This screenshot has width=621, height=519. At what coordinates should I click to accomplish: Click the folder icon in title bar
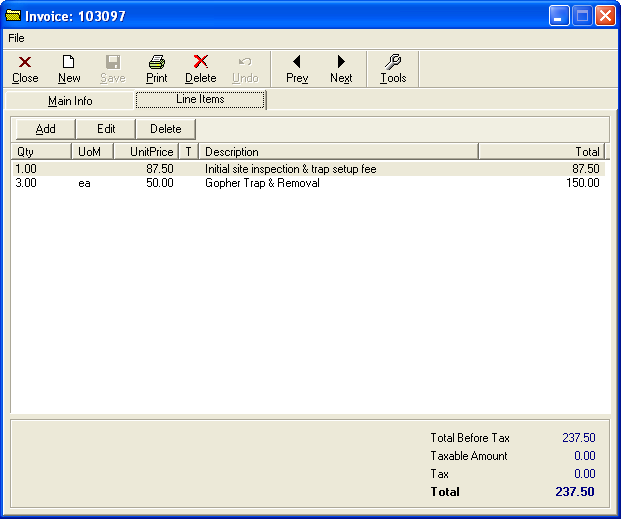[13, 15]
